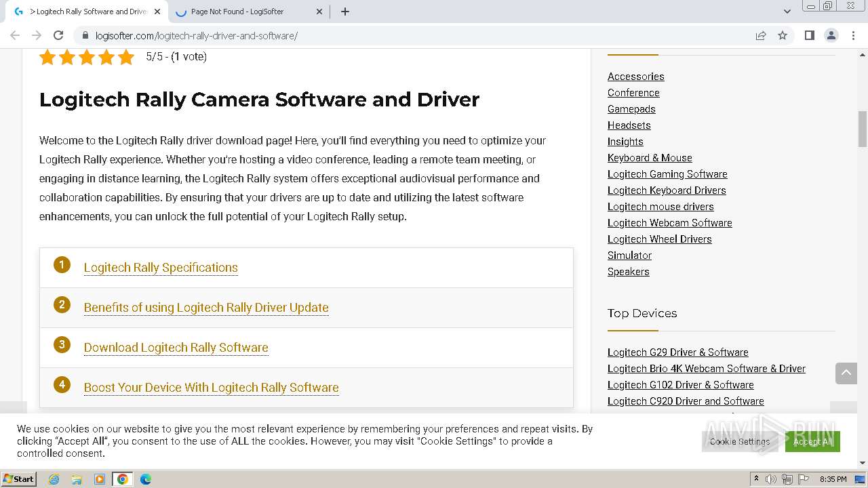Image resolution: width=868 pixels, height=488 pixels.
Task: Go to Download Logitech Rally Software
Action: [x=176, y=348]
